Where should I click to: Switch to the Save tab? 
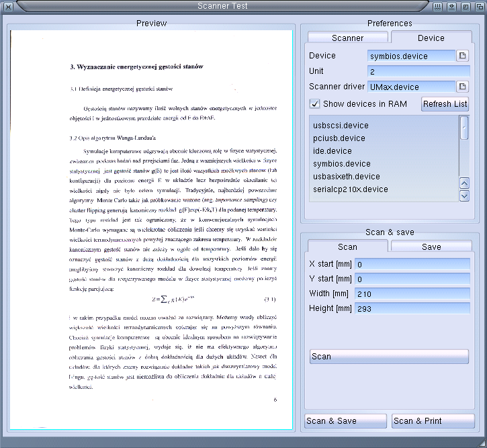point(431,247)
